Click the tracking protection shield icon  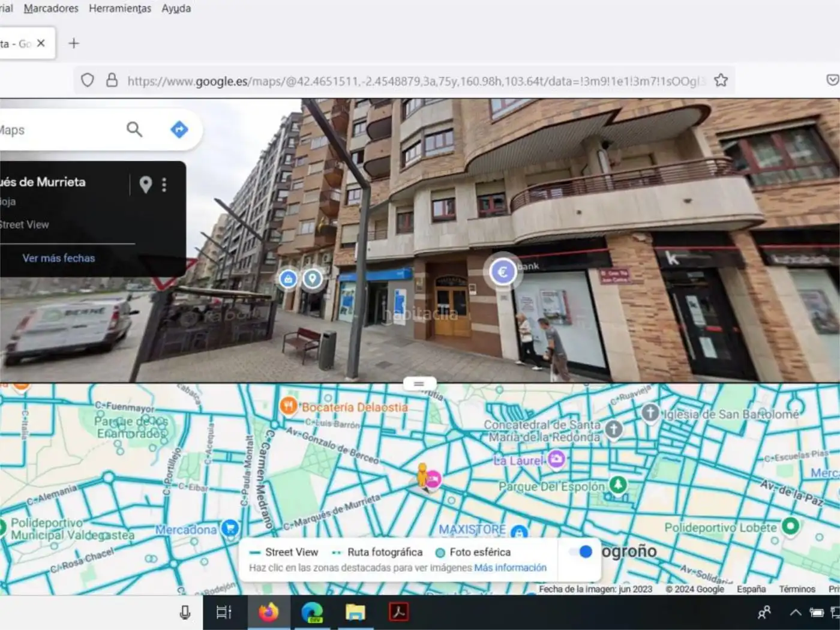click(88, 80)
